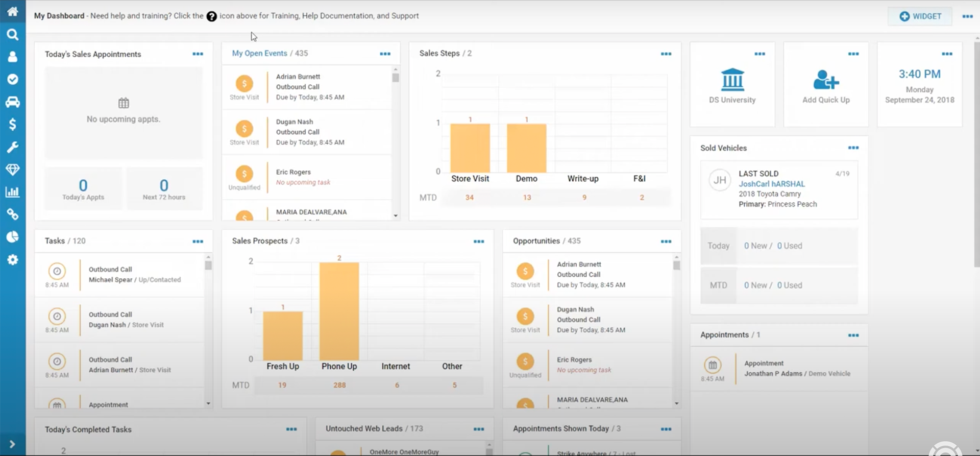Click the gear Settings icon in sidebar
980x456 pixels.
click(x=12, y=259)
